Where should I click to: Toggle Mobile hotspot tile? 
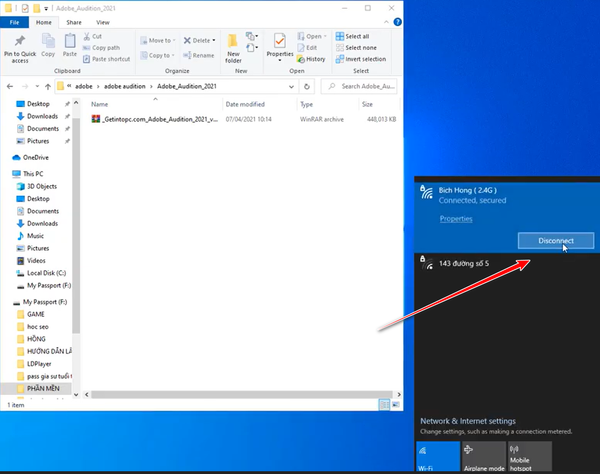(x=530, y=456)
